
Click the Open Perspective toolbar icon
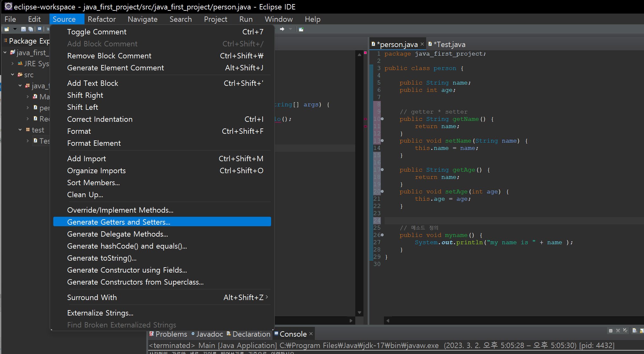[x=301, y=29]
